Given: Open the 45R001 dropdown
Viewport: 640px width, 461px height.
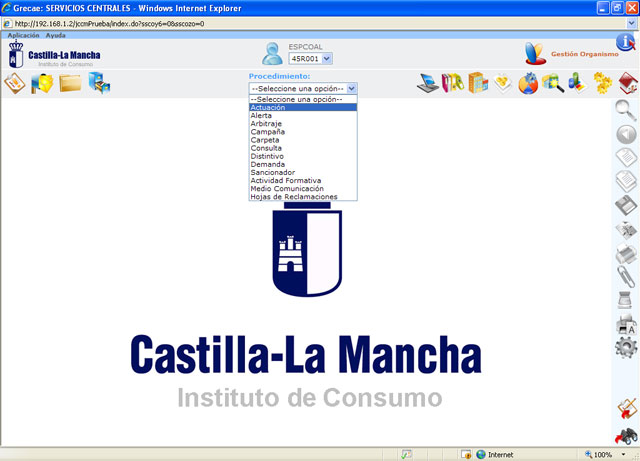Looking at the screenshot, I should 310,58.
